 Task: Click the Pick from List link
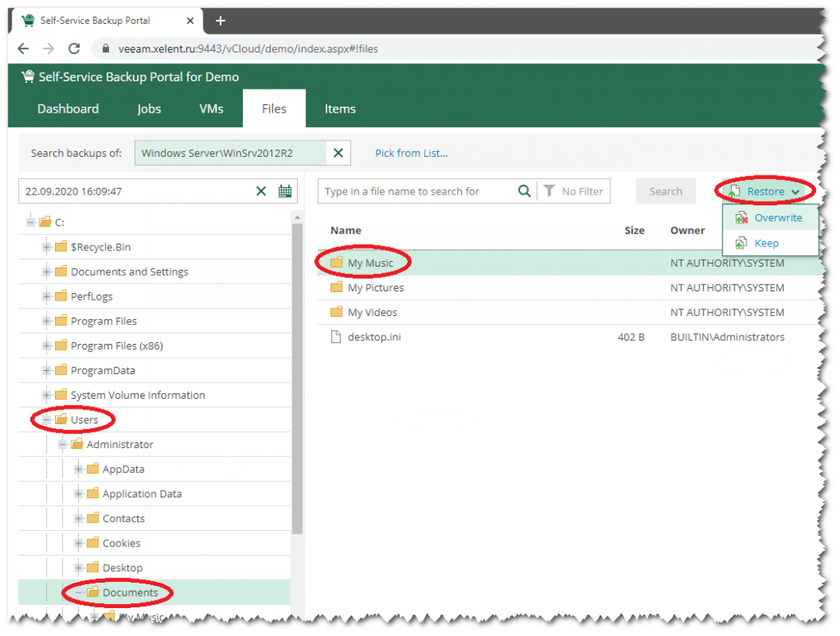pos(411,153)
